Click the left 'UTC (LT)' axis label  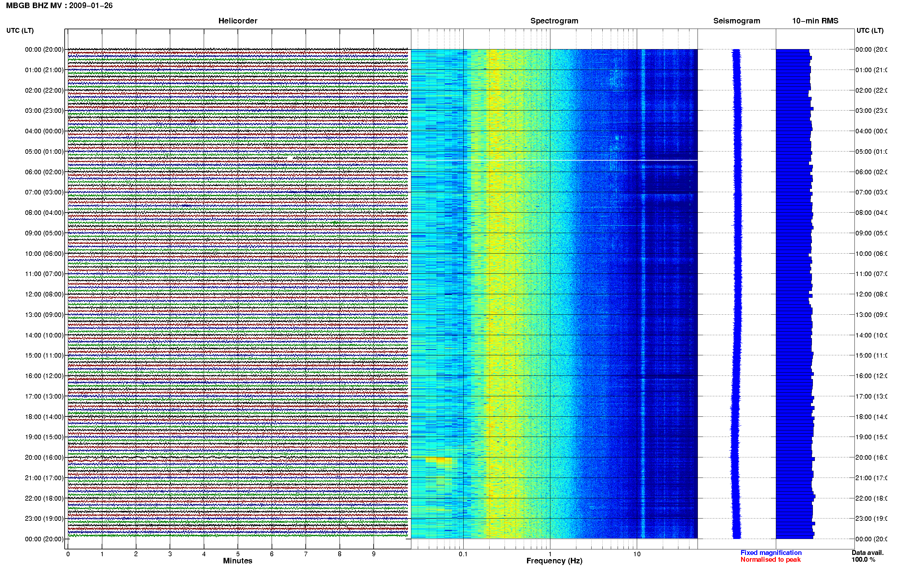20,31
